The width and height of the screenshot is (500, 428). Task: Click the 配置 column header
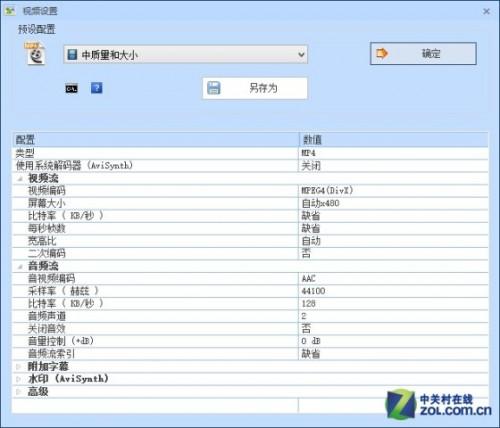(x=156, y=140)
